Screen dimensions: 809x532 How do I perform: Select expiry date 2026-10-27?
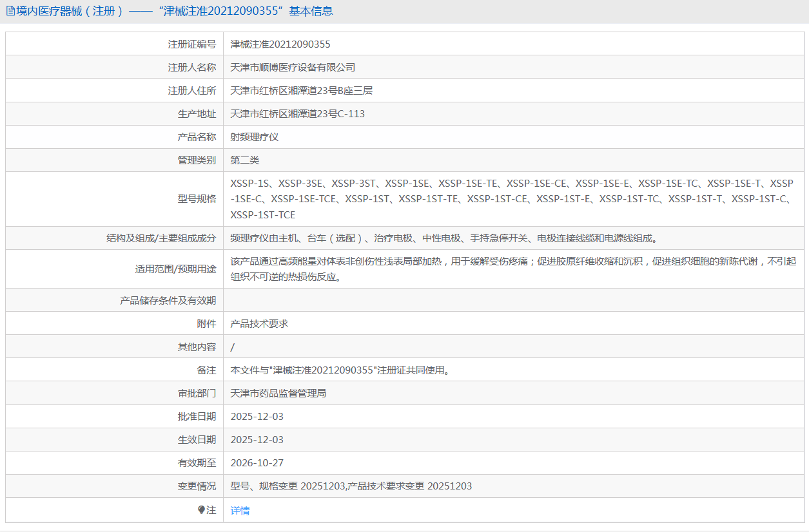click(x=257, y=462)
